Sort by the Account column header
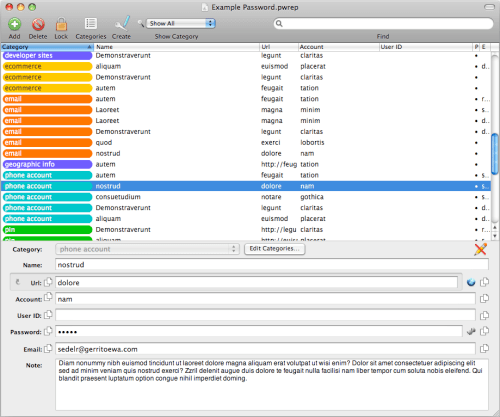This screenshot has height=417, width=500. click(x=338, y=47)
